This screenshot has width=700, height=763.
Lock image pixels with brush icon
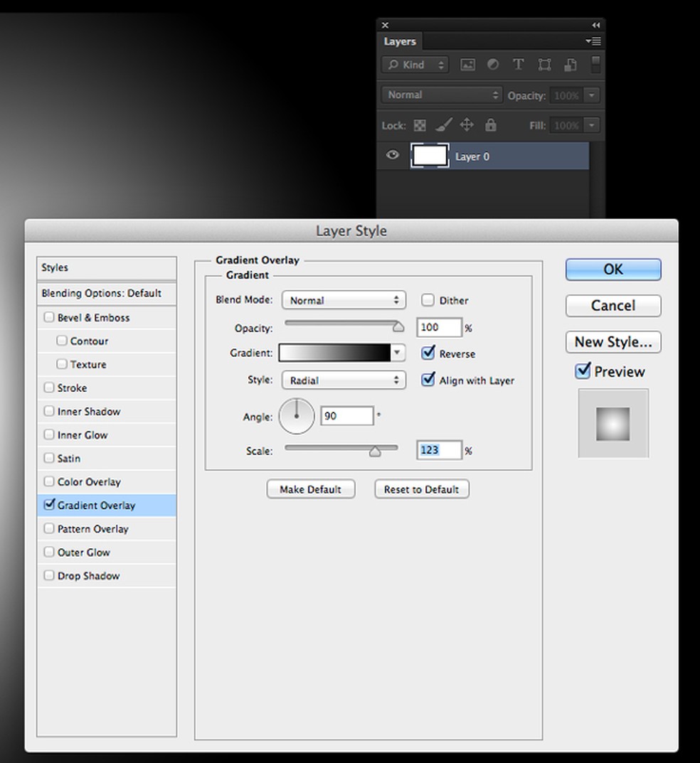pos(443,126)
